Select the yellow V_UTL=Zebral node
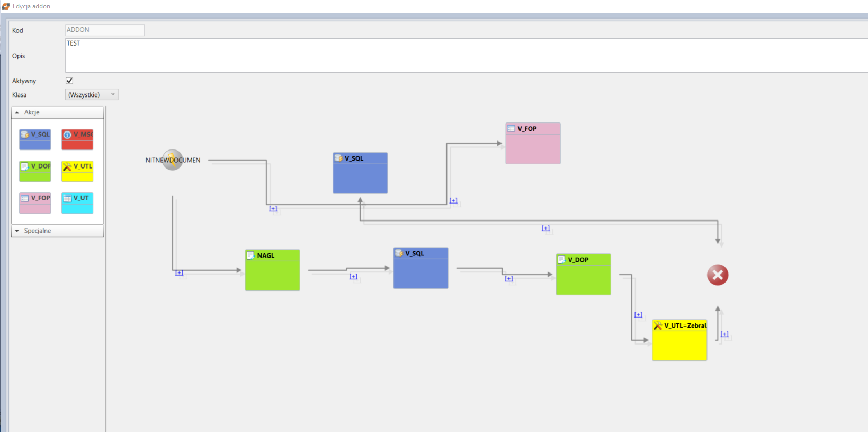Image resolution: width=868 pixels, height=432 pixels. point(679,340)
